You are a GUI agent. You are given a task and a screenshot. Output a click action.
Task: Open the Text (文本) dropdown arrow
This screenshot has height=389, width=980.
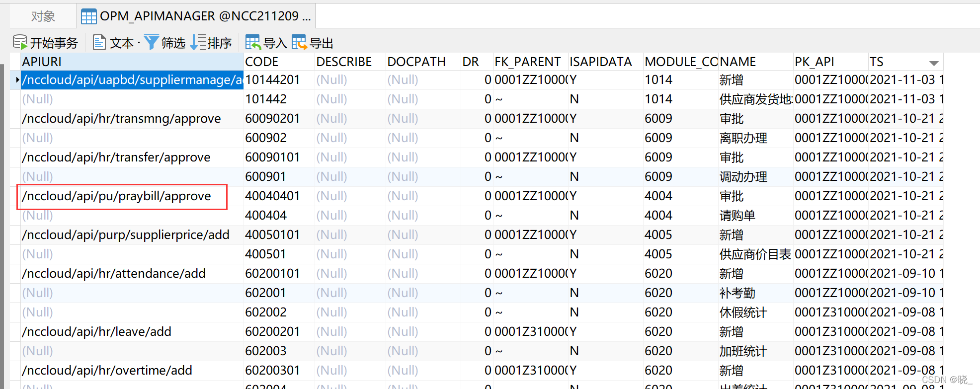[x=139, y=43]
